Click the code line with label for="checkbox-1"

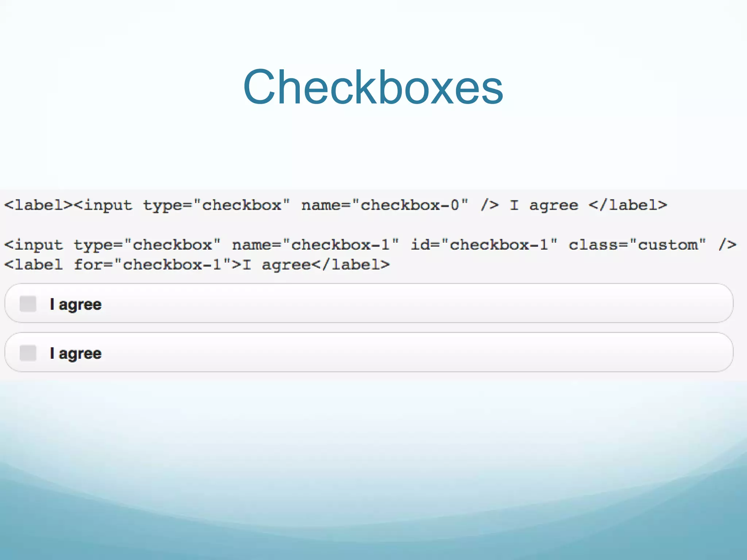(197, 265)
